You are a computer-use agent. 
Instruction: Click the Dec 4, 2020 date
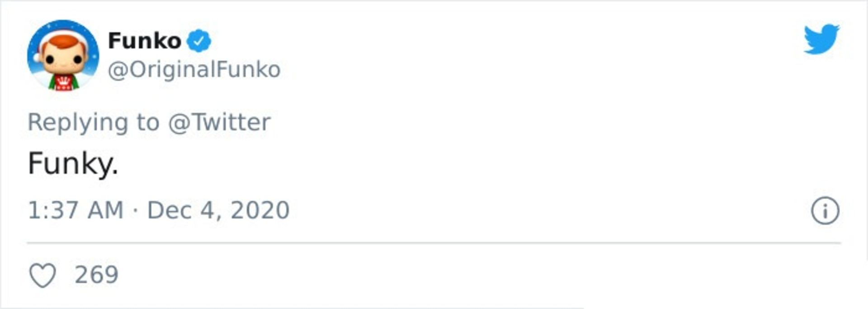[x=218, y=210]
